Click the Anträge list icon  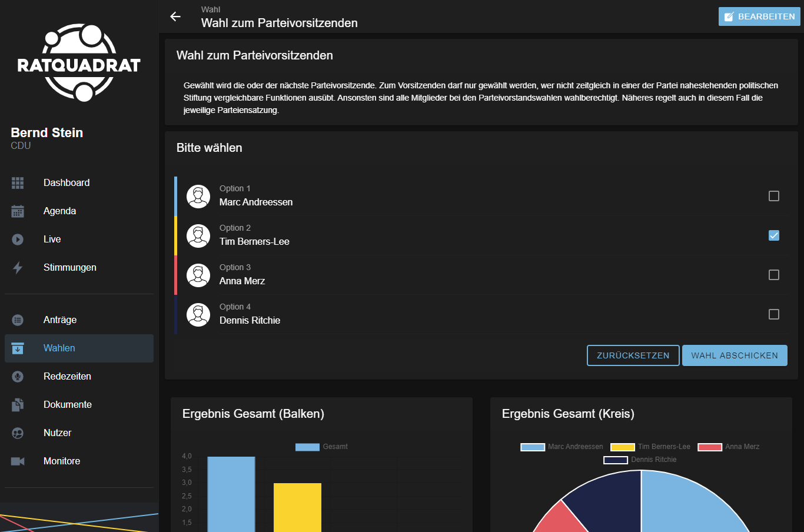click(18, 320)
